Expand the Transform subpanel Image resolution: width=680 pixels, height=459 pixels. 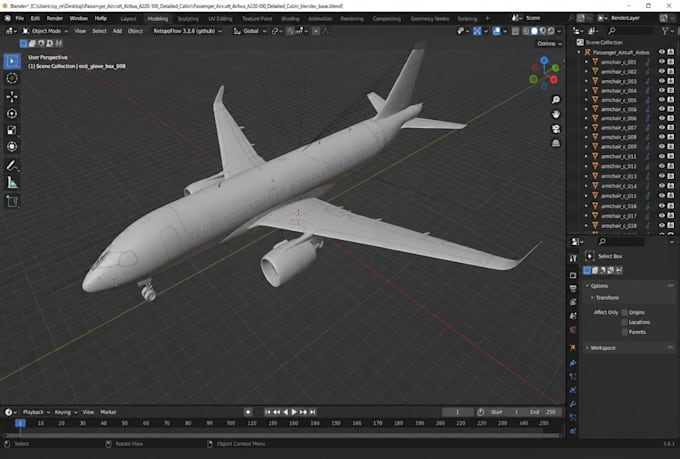click(x=592, y=298)
